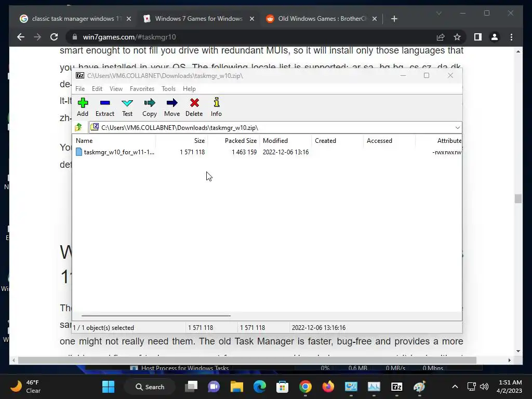Click the browser page vertical scrollbar thumb
The image size is (532, 399).
[518, 199]
